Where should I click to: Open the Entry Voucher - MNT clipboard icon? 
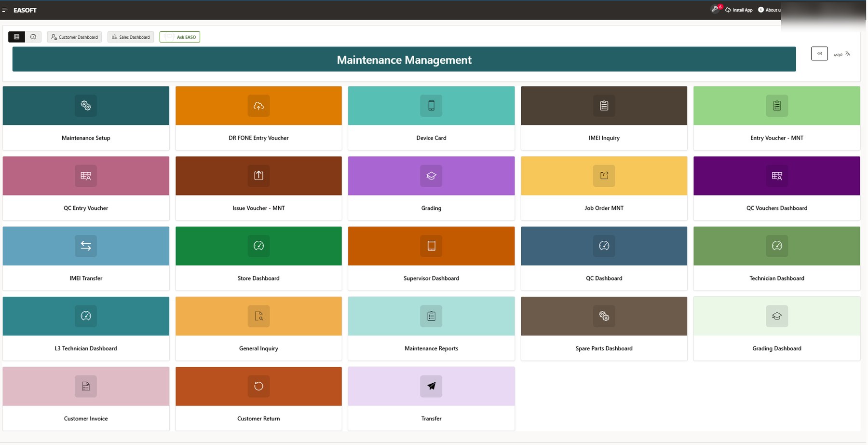[777, 106]
